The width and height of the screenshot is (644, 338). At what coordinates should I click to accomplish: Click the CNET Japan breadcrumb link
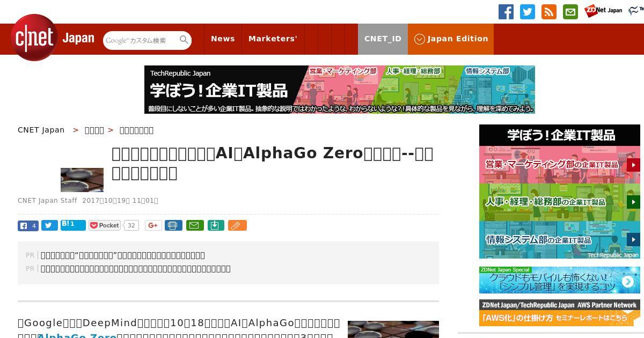(x=41, y=130)
